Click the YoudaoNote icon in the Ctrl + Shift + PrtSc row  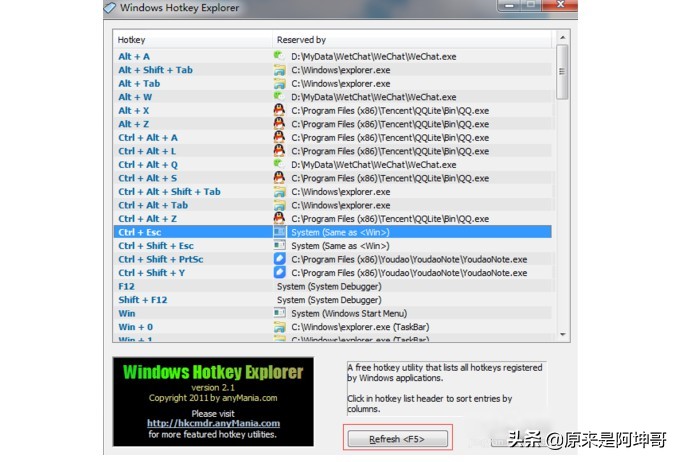coord(279,259)
